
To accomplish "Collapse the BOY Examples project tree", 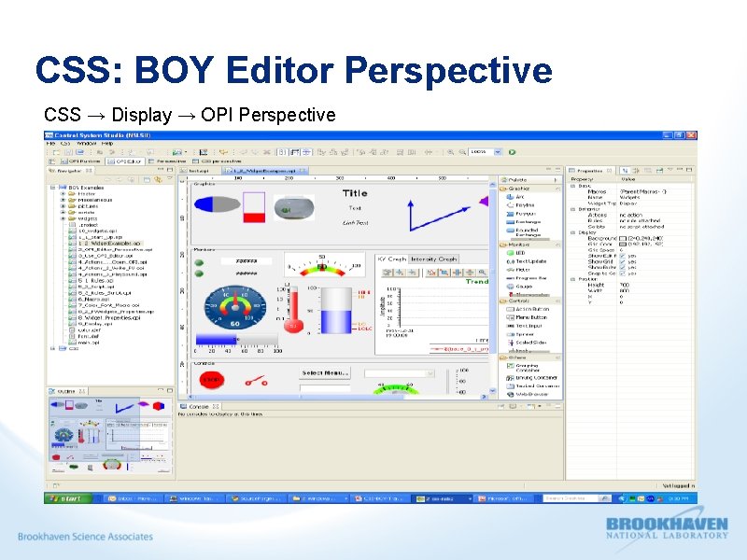I will click(x=53, y=188).
